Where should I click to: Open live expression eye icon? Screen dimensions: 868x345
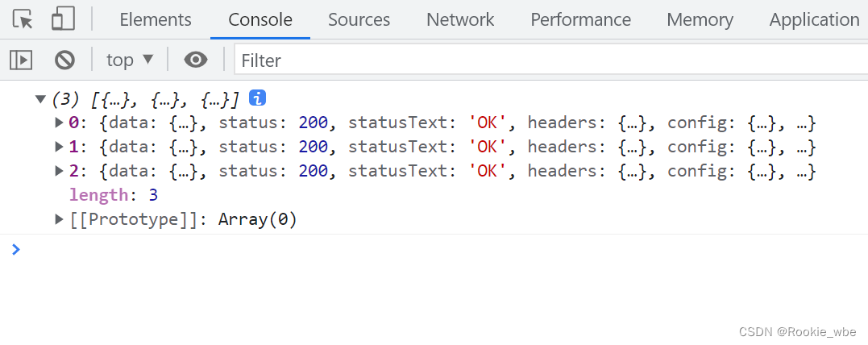[x=196, y=60]
